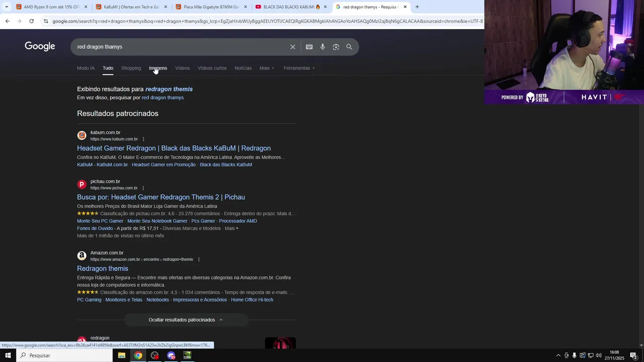Open the Redragon themis Amazon result
644x362 pixels.
pyautogui.click(x=103, y=268)
